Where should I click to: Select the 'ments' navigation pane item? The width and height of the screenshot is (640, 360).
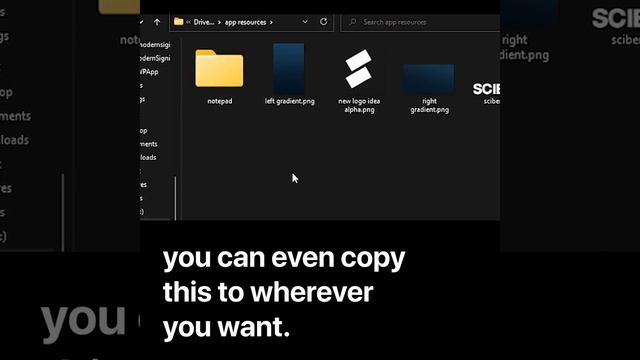(149, 144)
